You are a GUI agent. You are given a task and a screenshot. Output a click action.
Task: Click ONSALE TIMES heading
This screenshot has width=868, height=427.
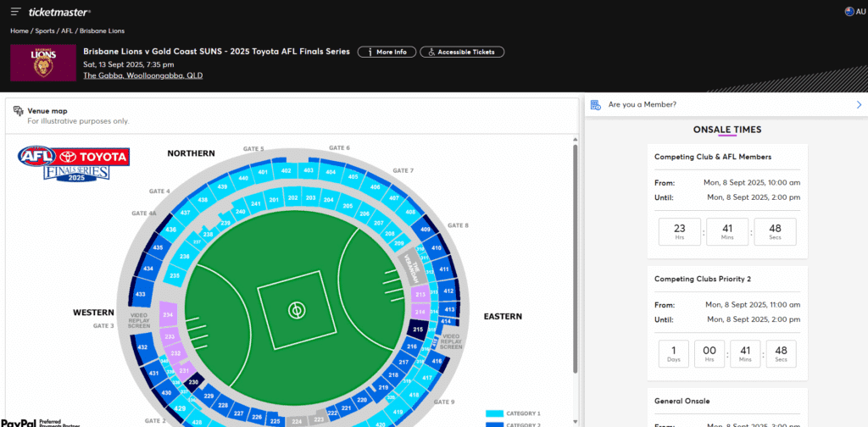726,130
